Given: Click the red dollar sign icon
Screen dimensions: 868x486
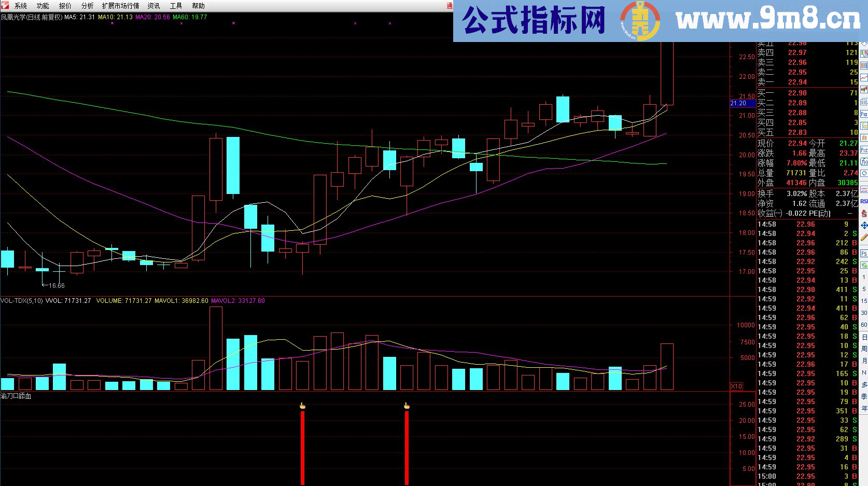Looking at the screenshot, I should 864,213.
